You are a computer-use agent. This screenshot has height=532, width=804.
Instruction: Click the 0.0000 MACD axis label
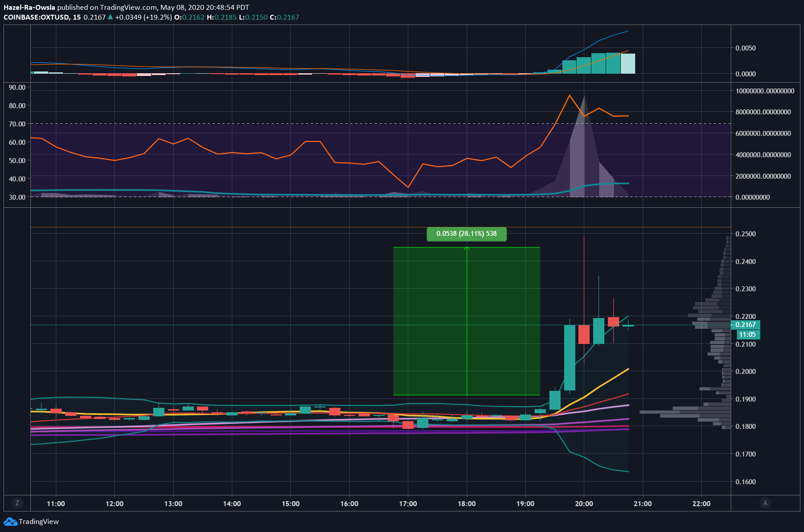click(x=745, y=74)
